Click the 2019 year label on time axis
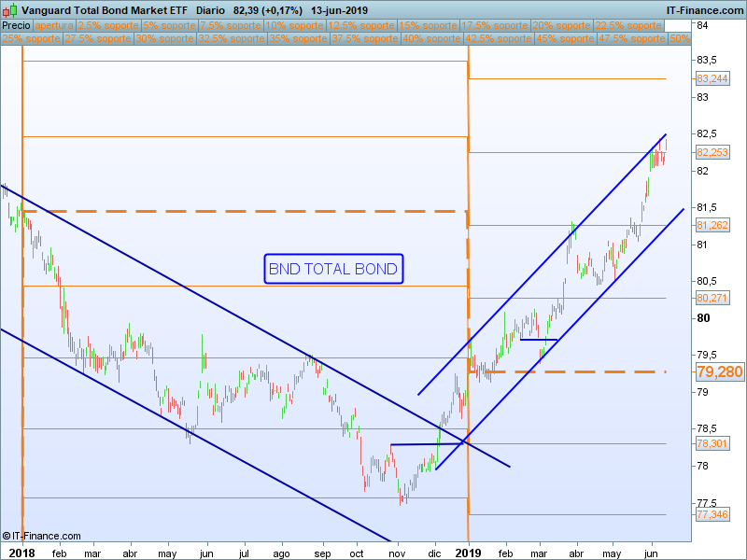 (469, 553)
